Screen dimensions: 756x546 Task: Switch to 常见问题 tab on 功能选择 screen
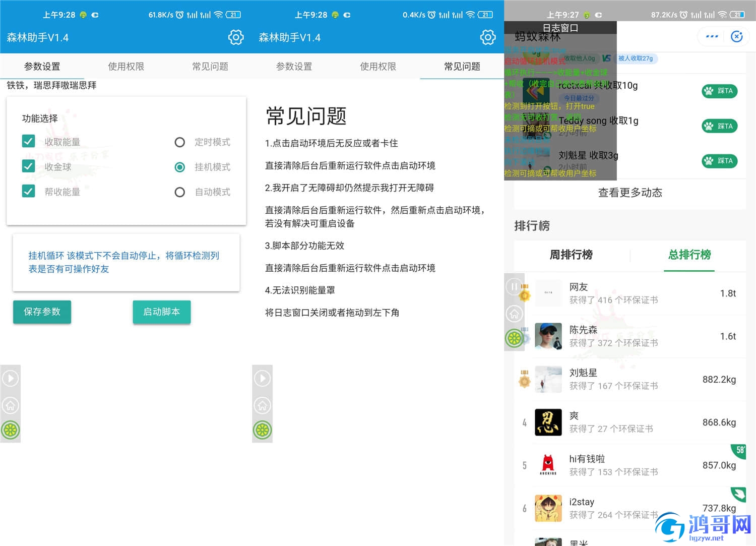pyautogui.click(x=210, y=66)
